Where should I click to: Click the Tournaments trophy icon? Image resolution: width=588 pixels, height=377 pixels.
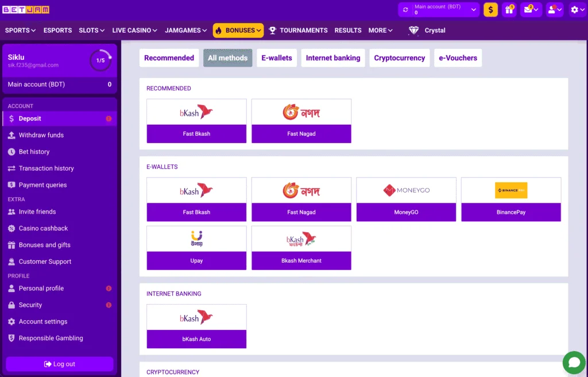coord(273,30)
